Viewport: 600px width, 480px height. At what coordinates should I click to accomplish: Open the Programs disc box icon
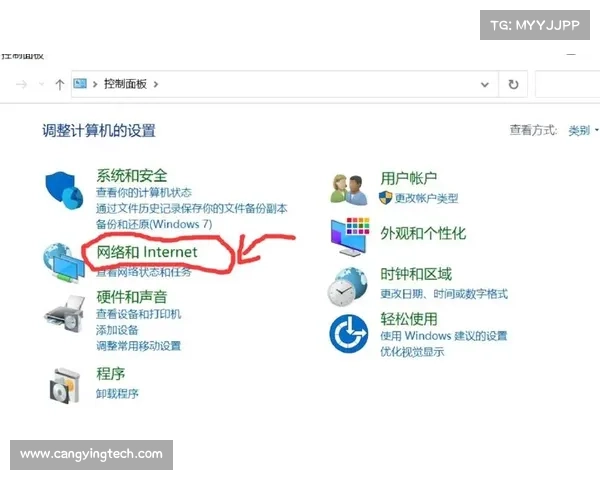tap(65, 386)
